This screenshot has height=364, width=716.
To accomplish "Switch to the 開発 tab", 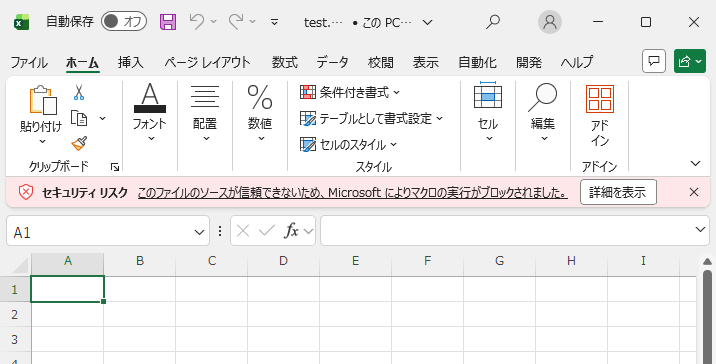I will click(x=529, y=62).
